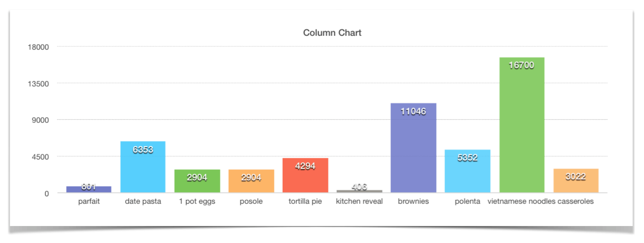Click the 11046 value label
Screen dimensions: 644x243
413,111
